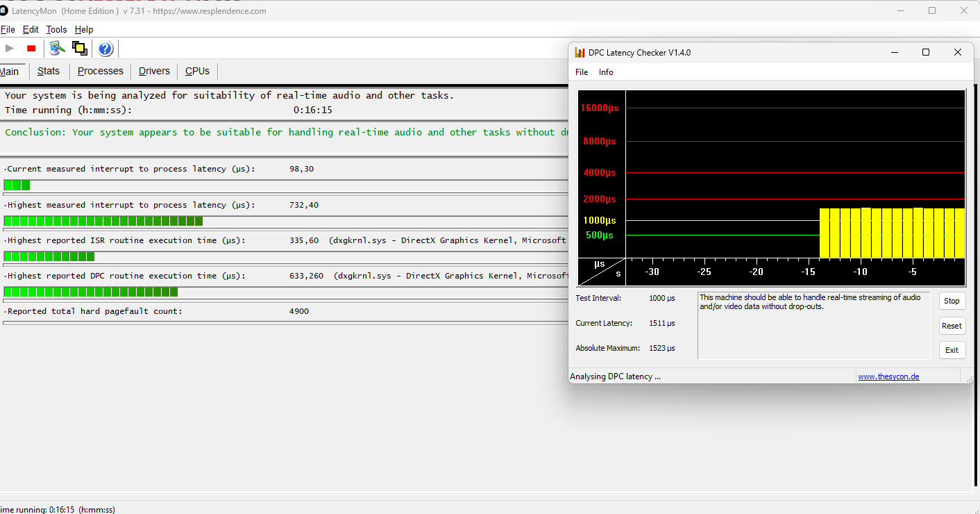The height and width of the screenshot is (514, 980).
Task: Click the Analysing DPC latency status text
Action: [615, 376]
